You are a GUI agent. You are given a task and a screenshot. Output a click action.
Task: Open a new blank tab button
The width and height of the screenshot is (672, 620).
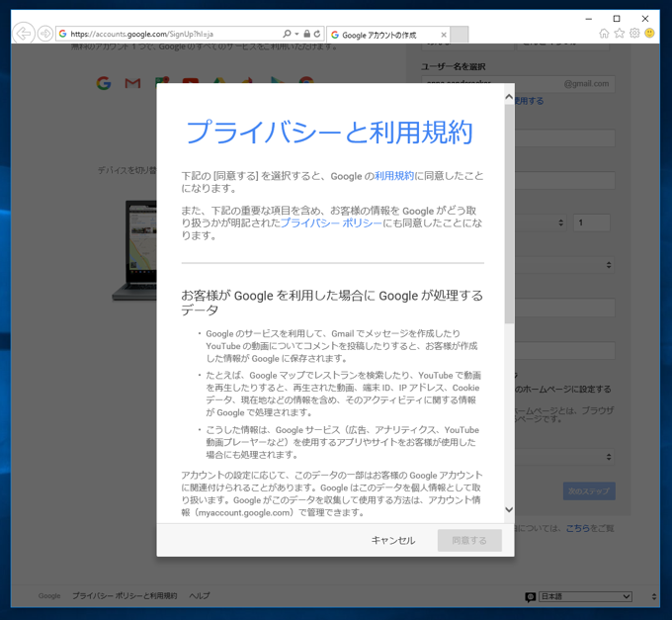pos(460,35)
